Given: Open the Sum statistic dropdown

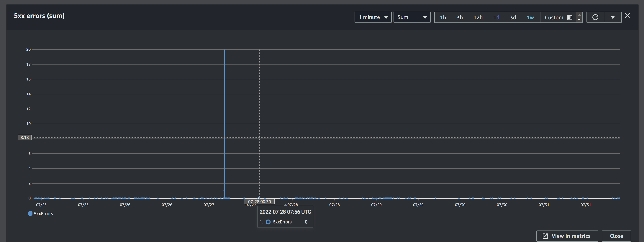Looking at the screenshot, I should click(x=412, y=17).
